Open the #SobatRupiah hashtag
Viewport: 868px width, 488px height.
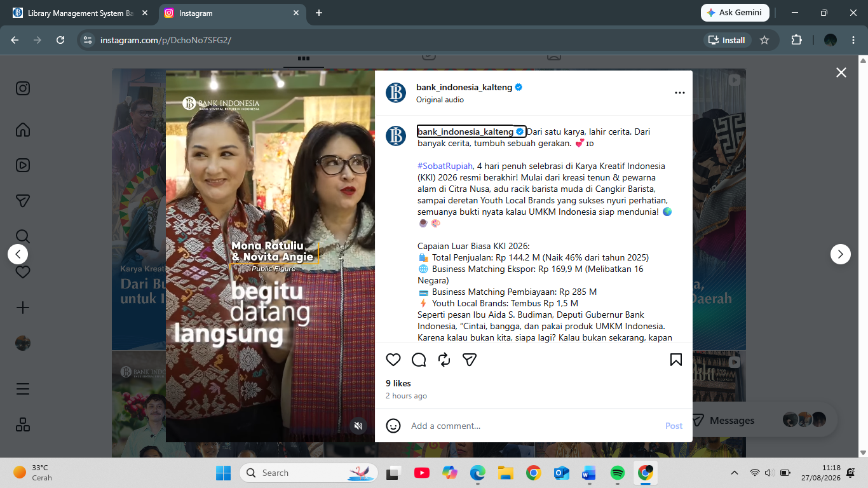coord(445,166)
